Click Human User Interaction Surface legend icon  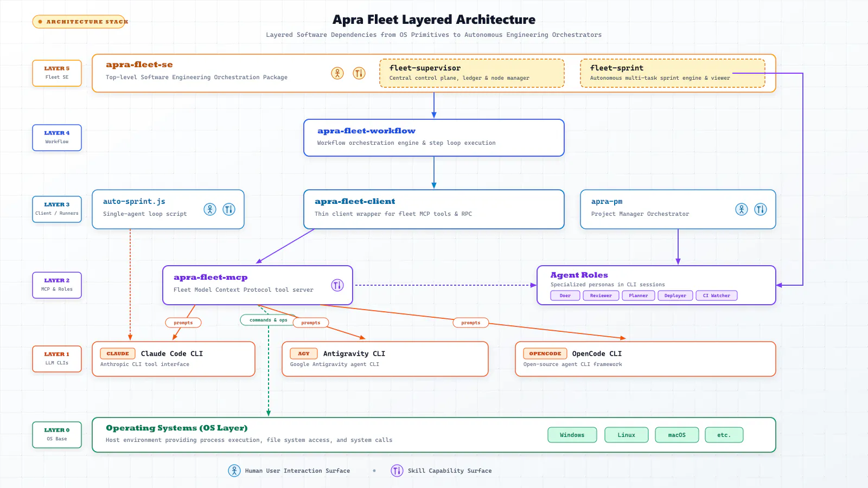234,471
